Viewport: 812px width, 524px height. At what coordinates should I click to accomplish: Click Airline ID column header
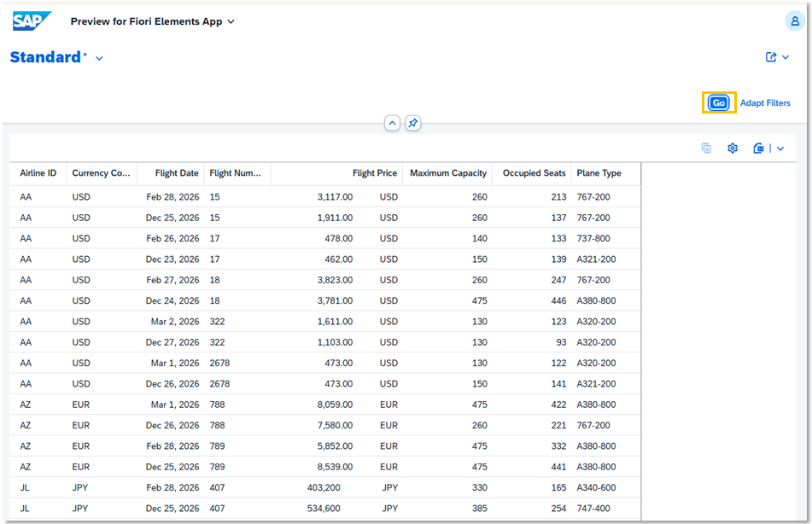38,173
